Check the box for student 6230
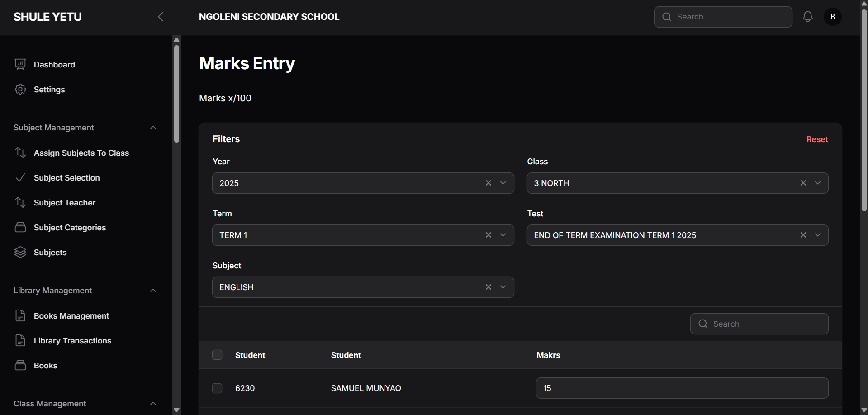 pyautogui.click(x=217, y=388)
